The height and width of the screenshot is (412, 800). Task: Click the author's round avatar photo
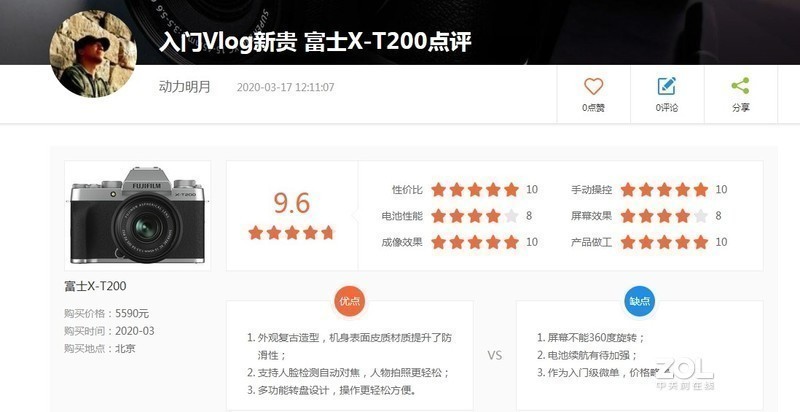[x=93, y=54]
